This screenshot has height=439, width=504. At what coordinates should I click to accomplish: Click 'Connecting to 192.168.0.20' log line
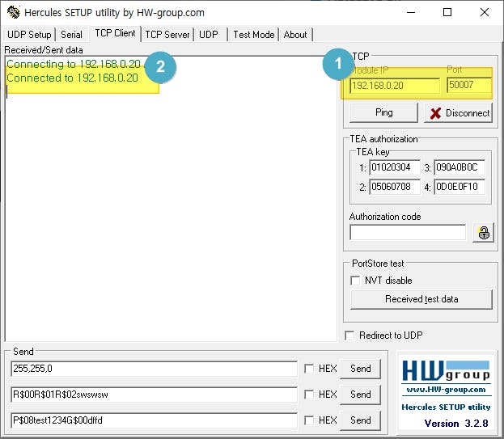[x=74, y=64]
